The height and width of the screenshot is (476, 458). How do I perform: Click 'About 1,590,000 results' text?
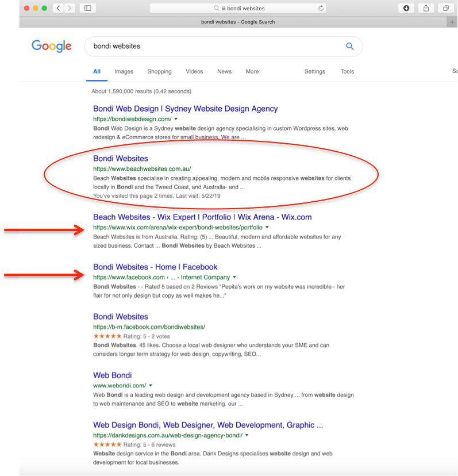pos(141,91)
